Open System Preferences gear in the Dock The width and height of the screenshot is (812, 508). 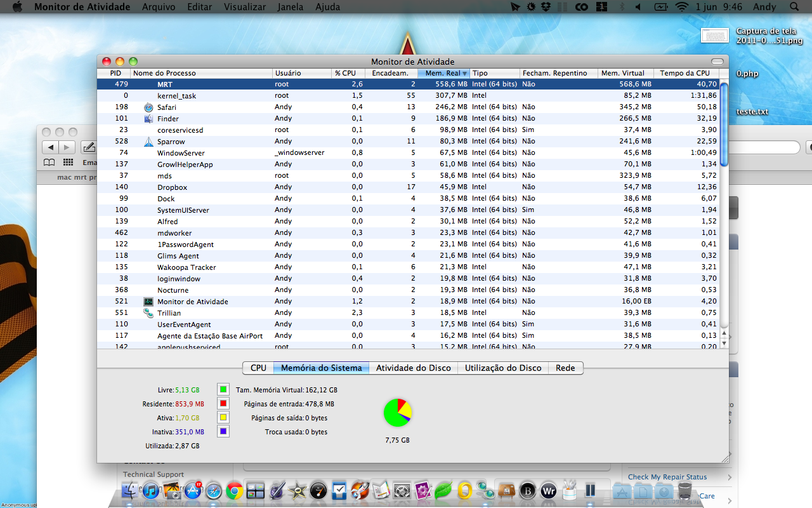pos(402,490)
